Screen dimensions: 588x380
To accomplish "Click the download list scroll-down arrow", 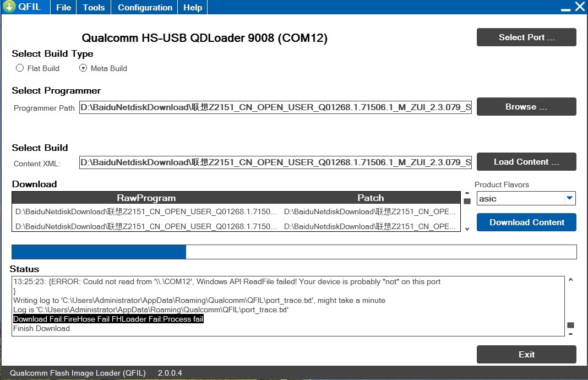I will tap(467, 229).
